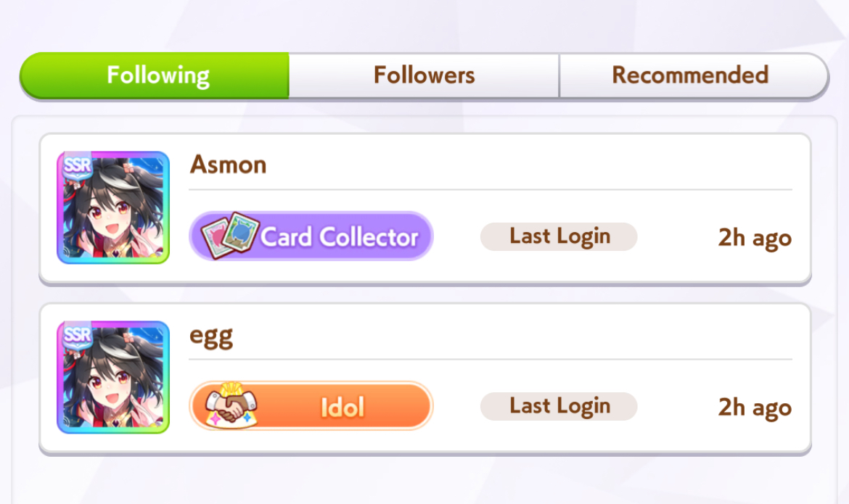This screenshot has width=849, height=504.
Task: Click the handshake icon in Idol badge
Action: pyautogui.click(x=231, y=405)
